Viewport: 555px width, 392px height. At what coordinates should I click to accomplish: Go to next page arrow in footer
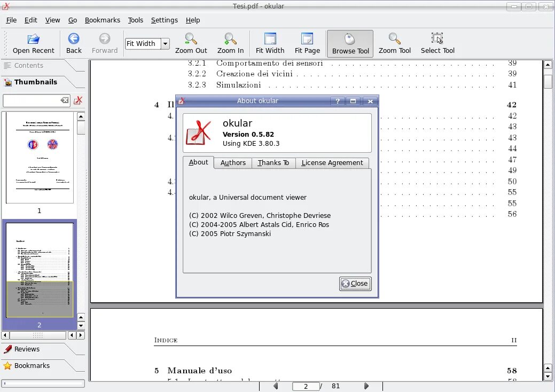(366, 386)
